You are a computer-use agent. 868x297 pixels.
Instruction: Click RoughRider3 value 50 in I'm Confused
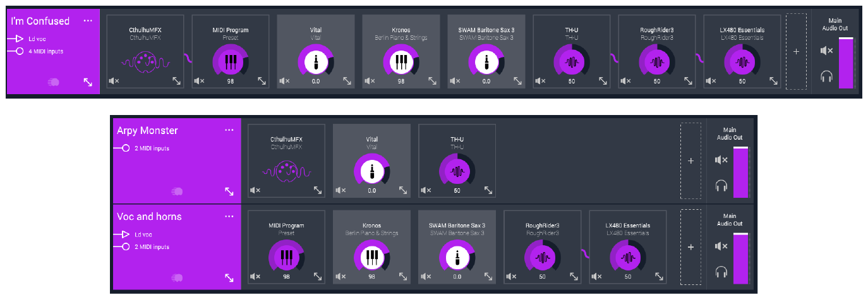point(656,82)
